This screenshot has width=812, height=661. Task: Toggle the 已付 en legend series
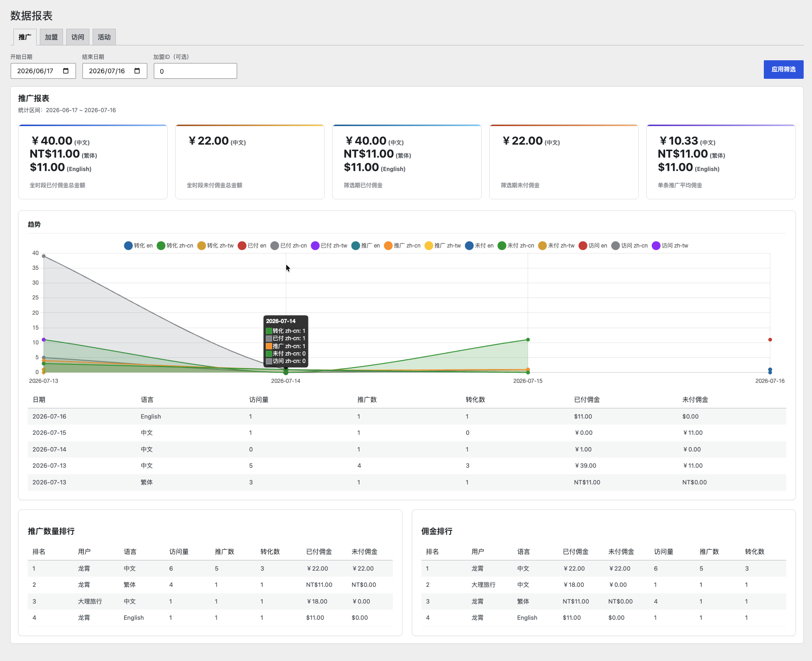[252, 246]
